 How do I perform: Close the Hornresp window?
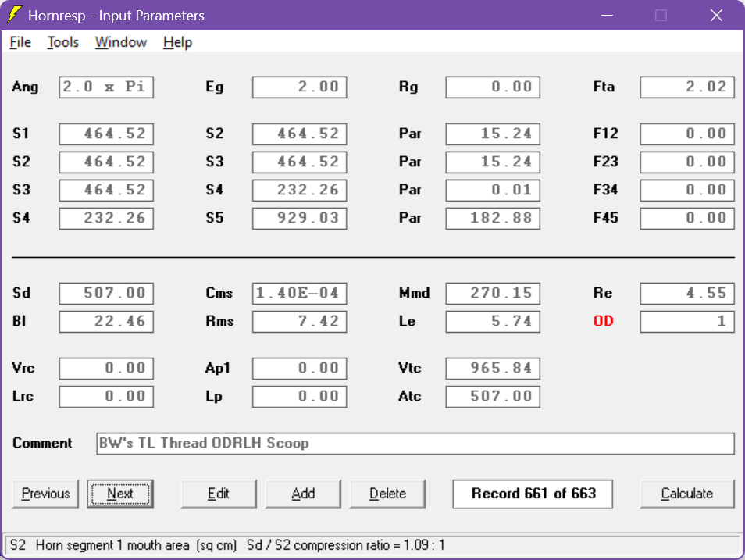tap(716, 15)
